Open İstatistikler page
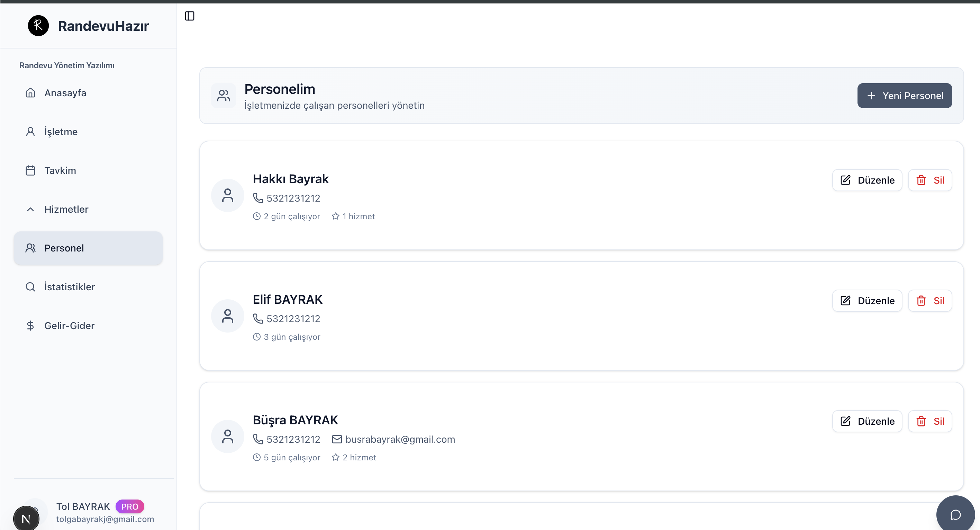 click(x=69, y=287)
